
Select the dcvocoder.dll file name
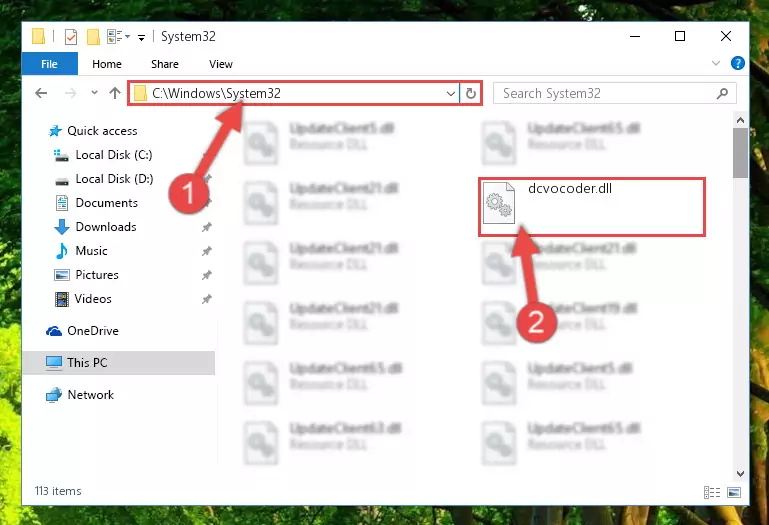(x=570, y=188)
